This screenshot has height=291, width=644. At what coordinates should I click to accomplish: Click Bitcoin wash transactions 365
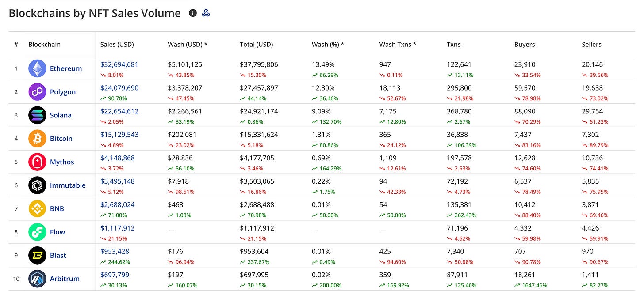(386, 135)
